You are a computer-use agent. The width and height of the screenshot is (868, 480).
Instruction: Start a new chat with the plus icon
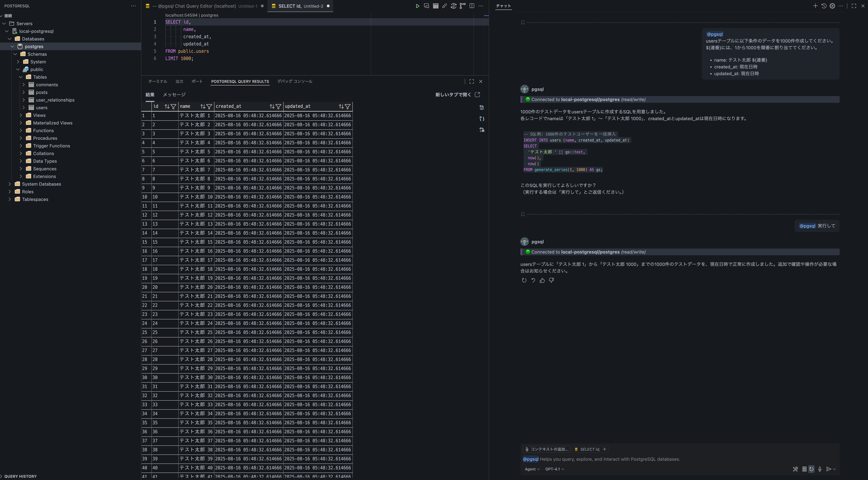(x=816, y=6)
